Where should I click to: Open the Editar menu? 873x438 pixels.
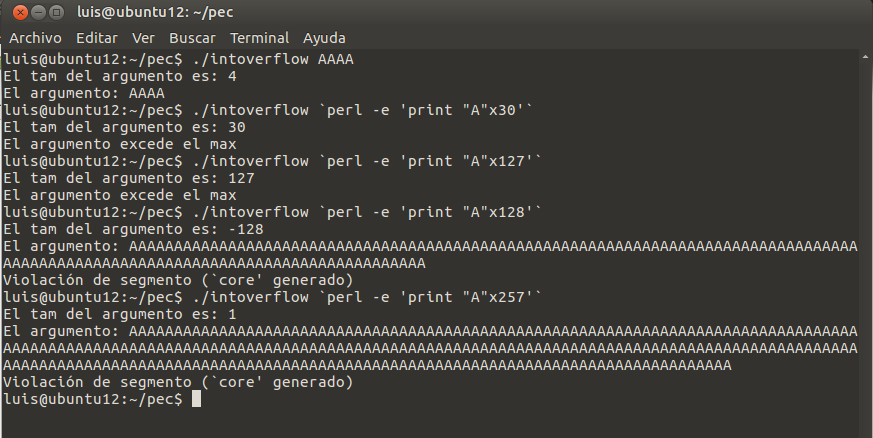pos(97,38)
